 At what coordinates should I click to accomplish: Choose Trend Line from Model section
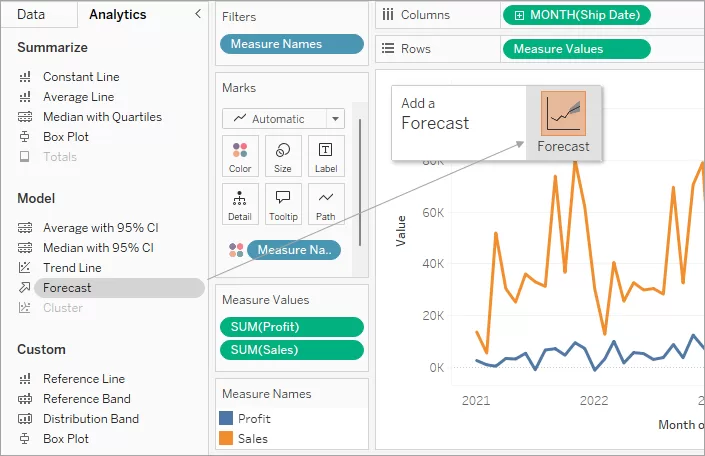pyautogui.click(x=71, y=268)
